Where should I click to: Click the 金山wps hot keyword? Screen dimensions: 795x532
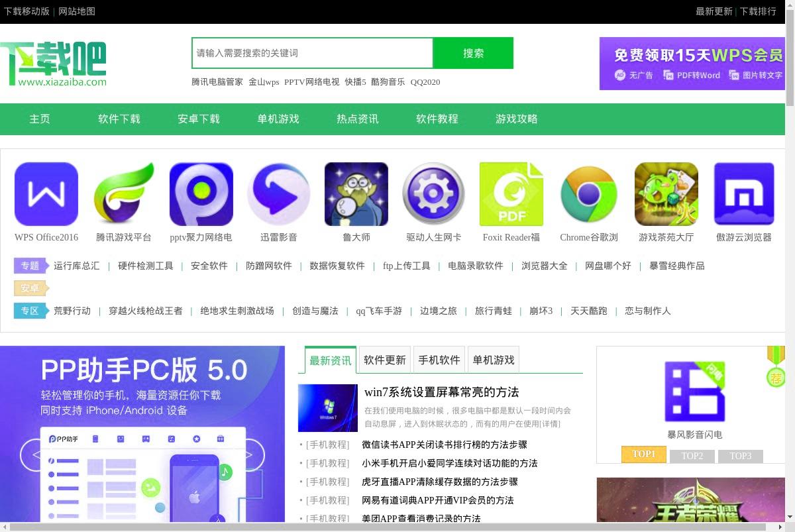click(264, 82)
